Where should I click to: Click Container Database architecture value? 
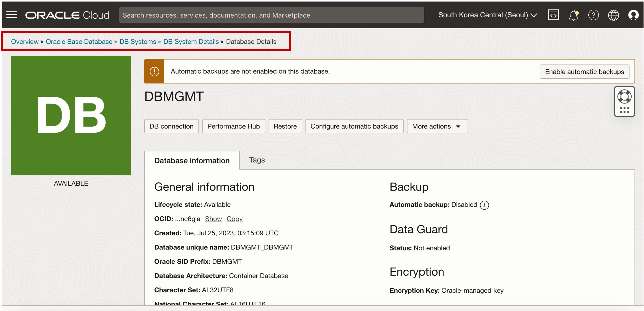[259, 276]
